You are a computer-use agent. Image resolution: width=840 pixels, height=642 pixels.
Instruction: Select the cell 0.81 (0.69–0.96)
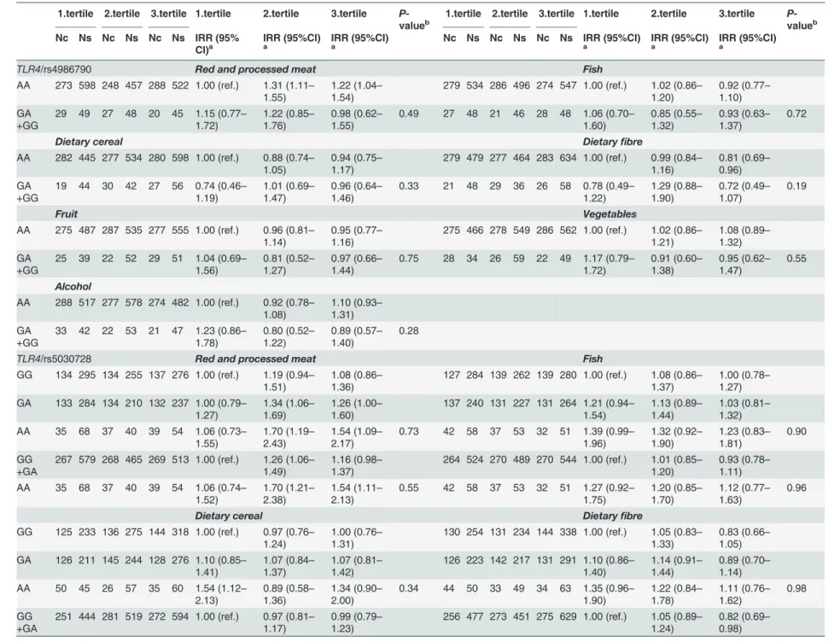(744, 164)
